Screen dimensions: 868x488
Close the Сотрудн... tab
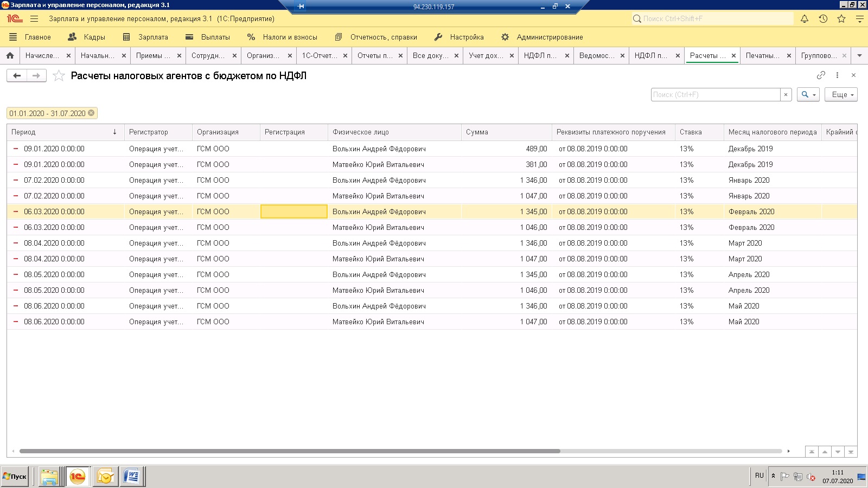click(x=234, y=55)
